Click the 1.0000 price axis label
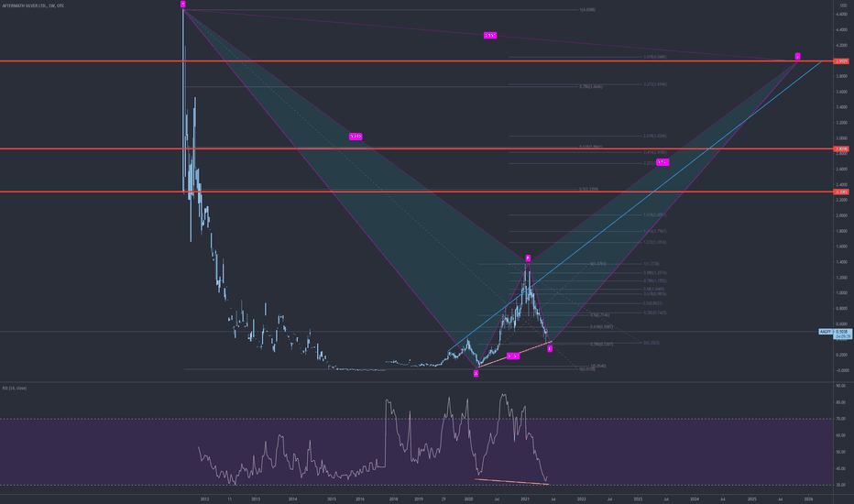The image size is (854, 504). click(841, 293)
